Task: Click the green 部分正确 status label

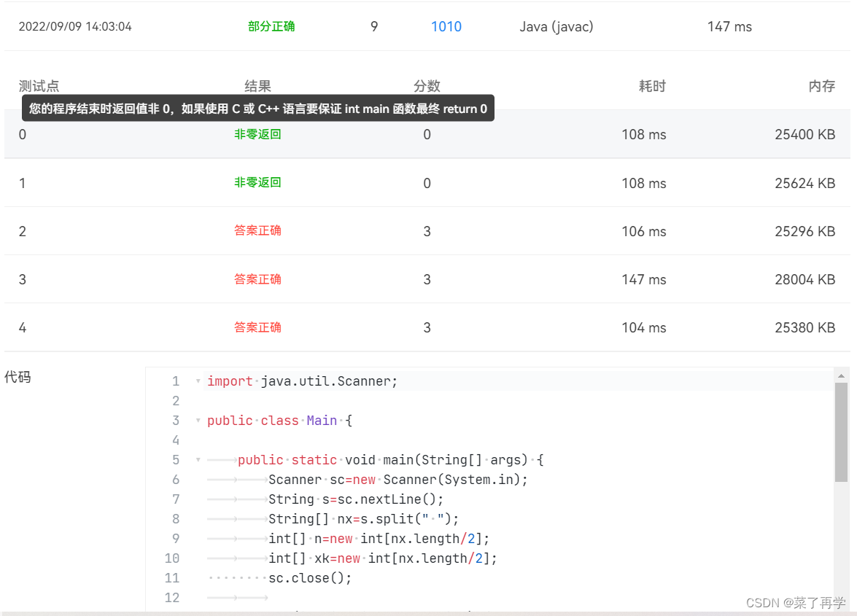Action: (271, 26)
